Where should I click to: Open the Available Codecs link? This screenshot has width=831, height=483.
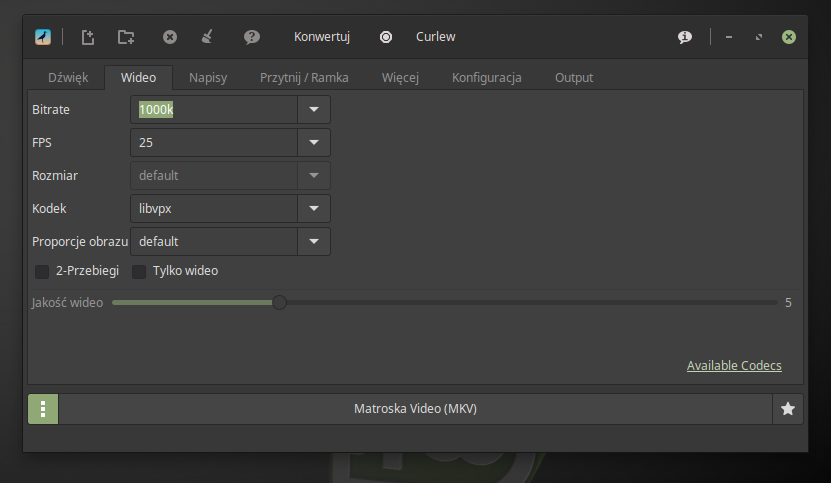point(734,366)
